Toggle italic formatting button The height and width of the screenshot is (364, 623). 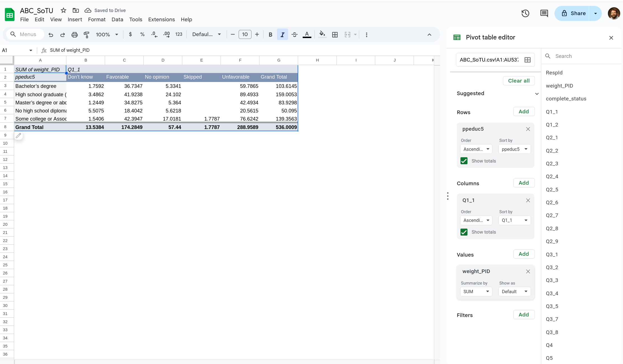point(282,34)
